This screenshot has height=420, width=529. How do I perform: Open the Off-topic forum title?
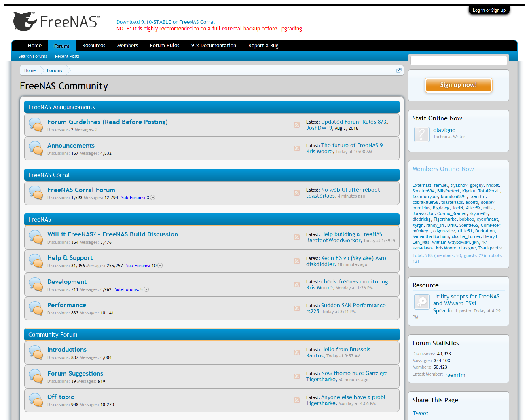(x=61, y=397)
